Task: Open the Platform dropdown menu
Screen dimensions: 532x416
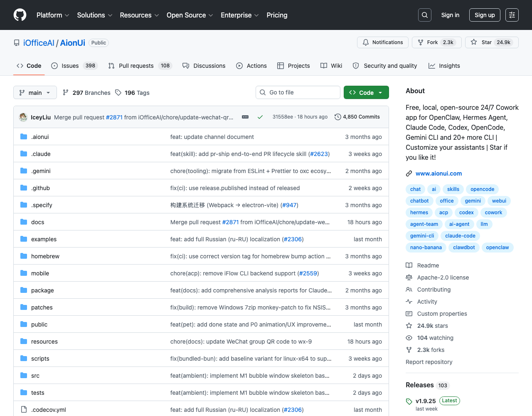Action: pyautogui.click(x=53, y=15)
